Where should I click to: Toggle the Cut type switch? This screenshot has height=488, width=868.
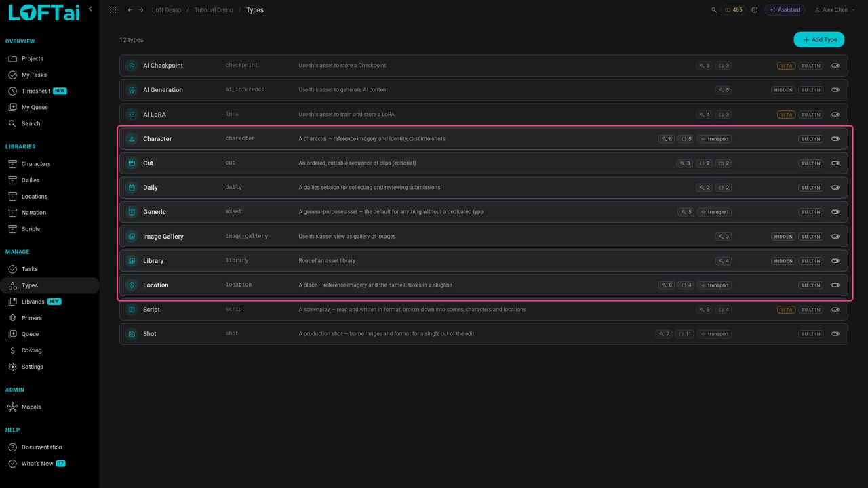pyautogui.click(x=835, y=163)
